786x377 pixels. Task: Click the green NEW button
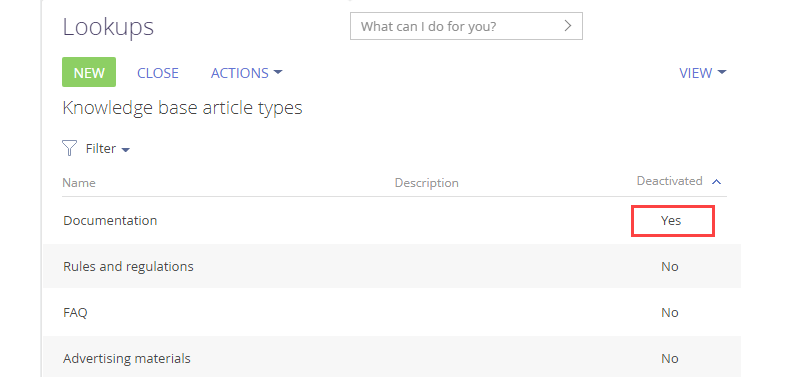[x=89, y=72]
